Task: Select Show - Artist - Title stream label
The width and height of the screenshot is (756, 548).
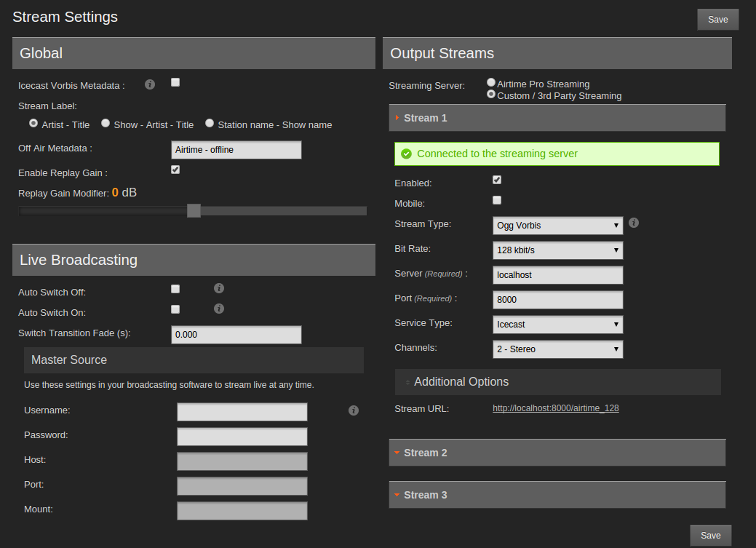Action: (105, 124)
